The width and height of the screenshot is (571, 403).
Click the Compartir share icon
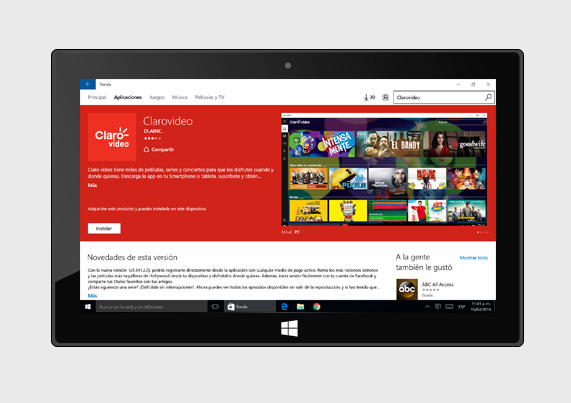click(146, 150)
